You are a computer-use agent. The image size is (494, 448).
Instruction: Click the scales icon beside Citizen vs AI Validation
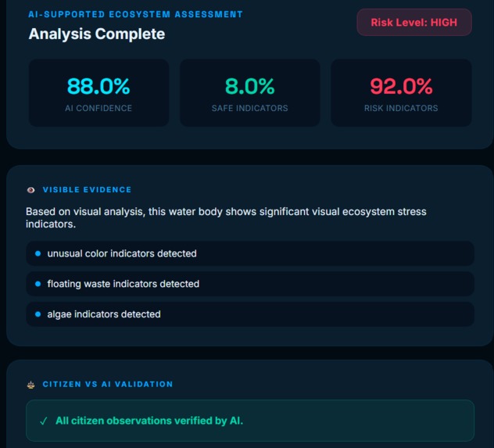pos(31,385)
